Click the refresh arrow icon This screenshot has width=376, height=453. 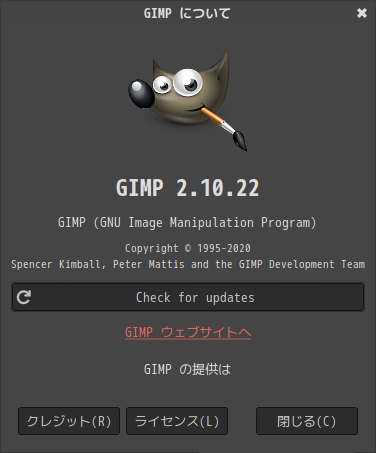click(24, 297)
